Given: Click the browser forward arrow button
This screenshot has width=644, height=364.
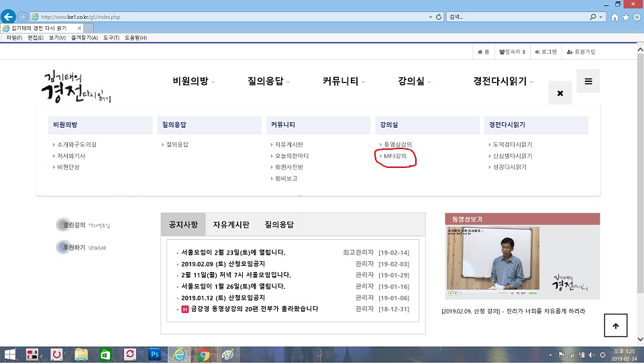Looking at the screenshot, I should pos(22,17).
